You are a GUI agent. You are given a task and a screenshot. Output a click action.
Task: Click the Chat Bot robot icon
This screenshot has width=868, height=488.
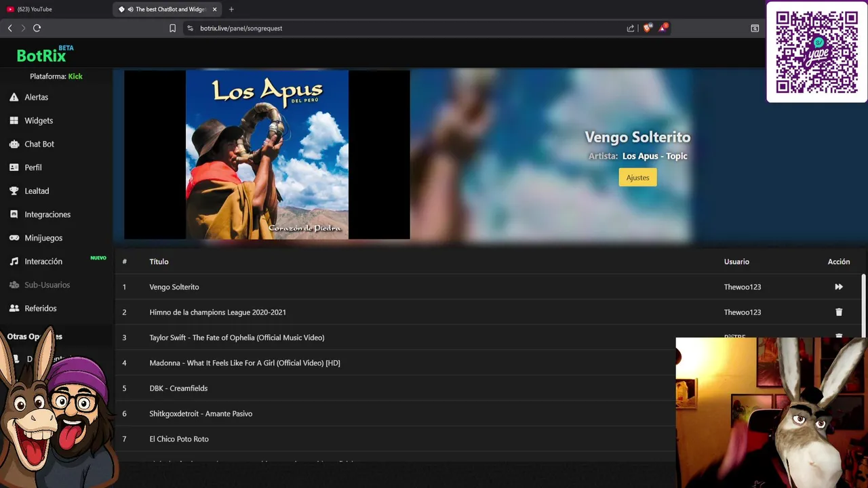(x=14, y=144)
